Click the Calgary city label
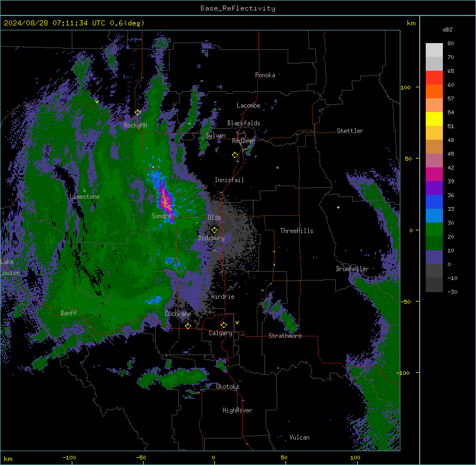Screen dimensions: 476x465 click(220, 333)
